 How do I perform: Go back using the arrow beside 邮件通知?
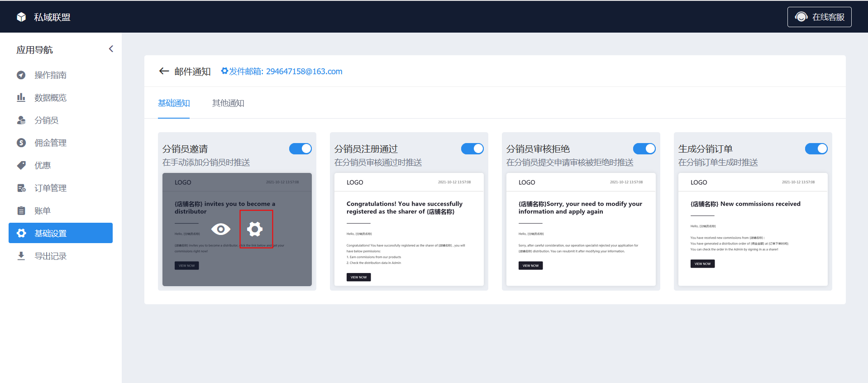tap(164, 71)
